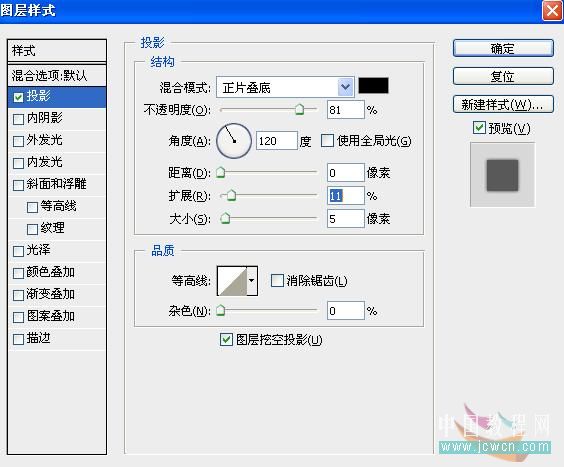
Task: Enable the 描边 checkbox
Action: [18, 339]
